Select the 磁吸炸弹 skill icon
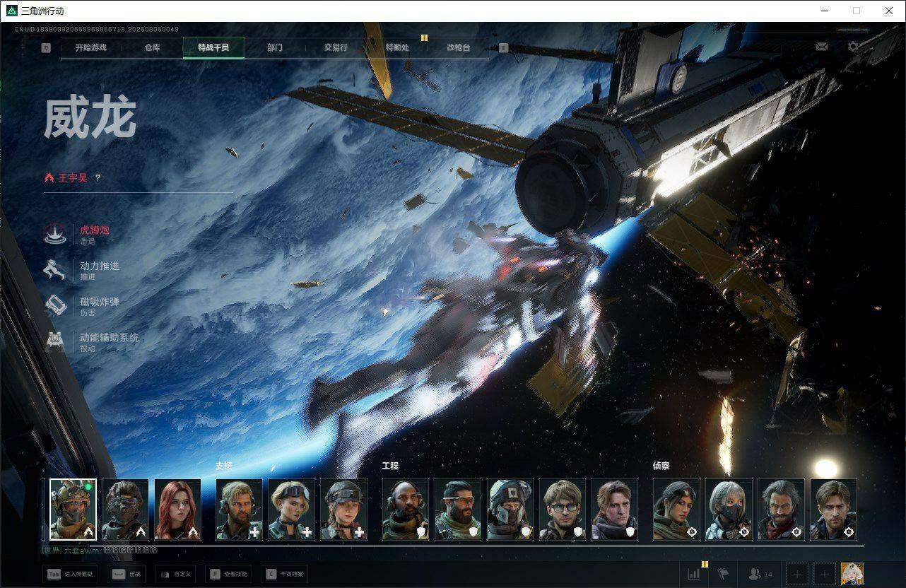Viewport: 906px width, 588px height. click(55, 305)
